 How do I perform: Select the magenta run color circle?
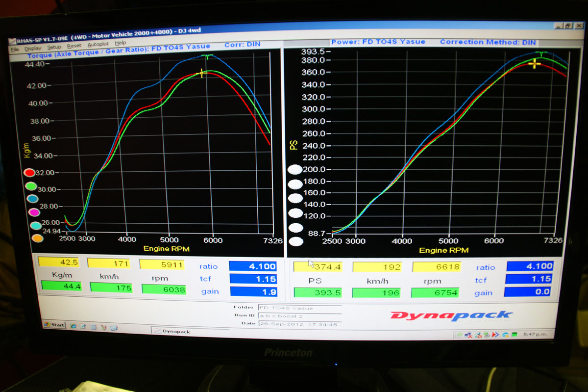pyautogui.click(x=34, y=212)
